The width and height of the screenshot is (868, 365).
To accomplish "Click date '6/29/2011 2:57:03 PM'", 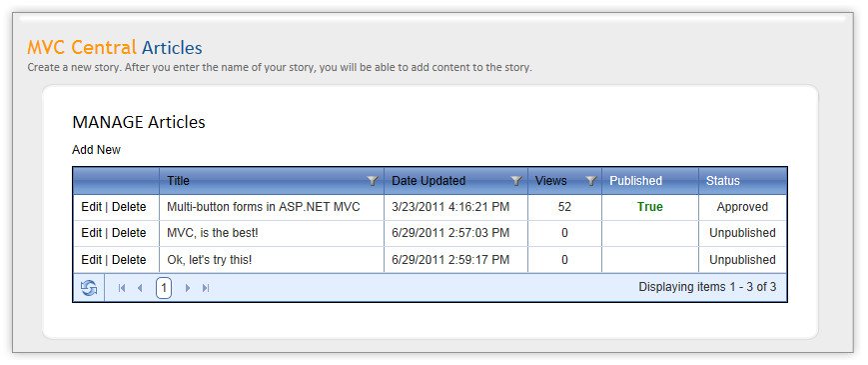I will point(450,233).
